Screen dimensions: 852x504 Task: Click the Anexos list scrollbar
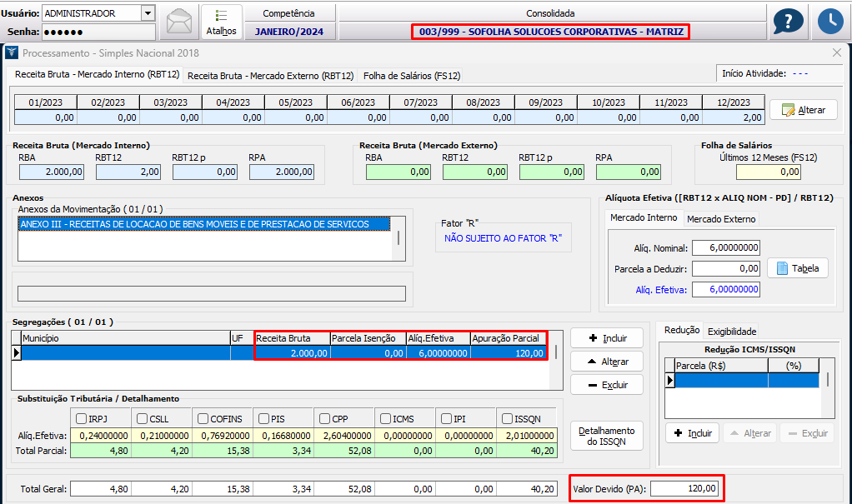[400, 237]
